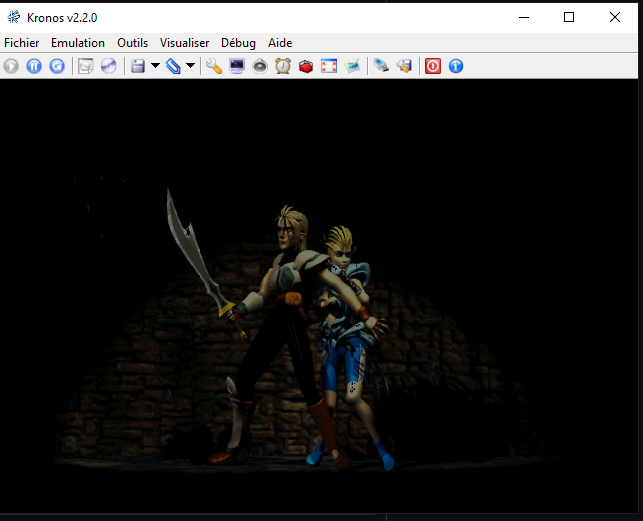643x521 pixels.
Task: Take a screenshot using the picture icon
Action: [352, 66]
